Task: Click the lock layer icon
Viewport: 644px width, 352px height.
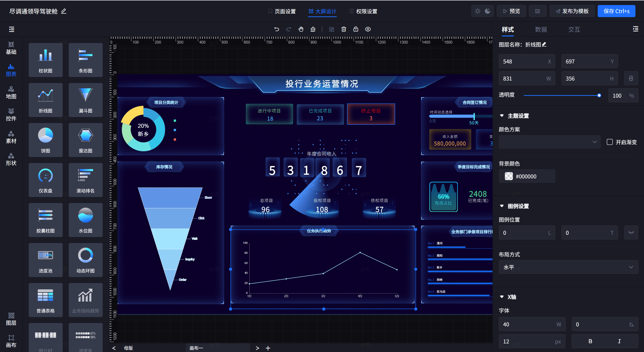Action: tap(356, 29)
